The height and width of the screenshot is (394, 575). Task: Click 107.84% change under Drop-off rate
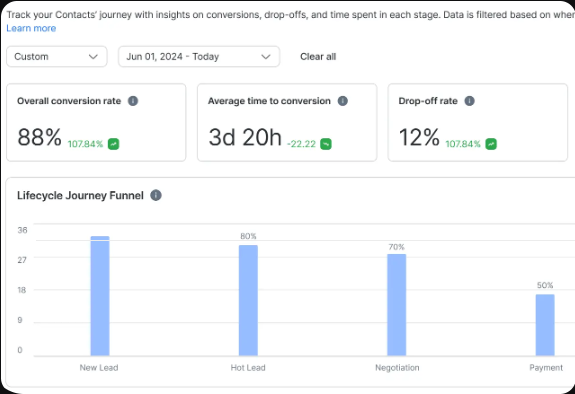[x=463, y=144]
